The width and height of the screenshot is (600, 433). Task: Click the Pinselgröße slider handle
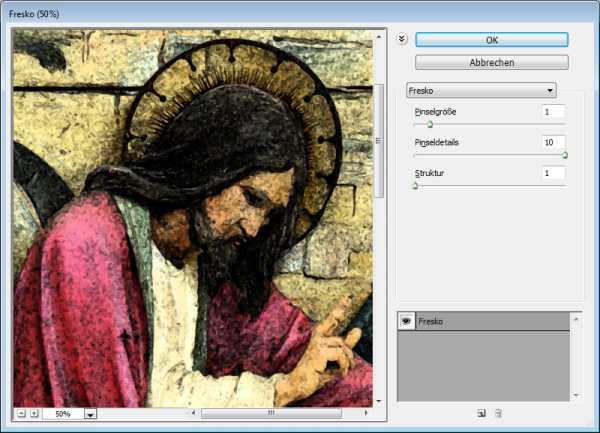pyautogui.click(x=430, y=124)
